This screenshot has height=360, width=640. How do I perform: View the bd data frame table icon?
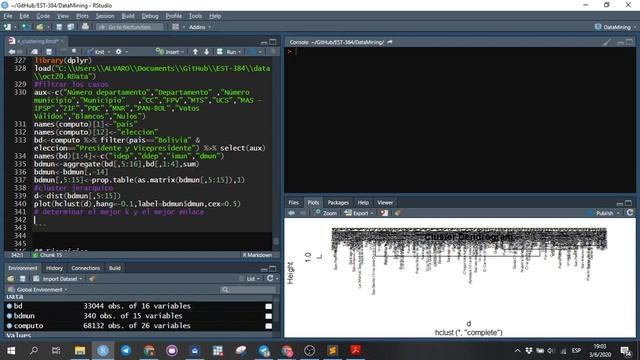coord(268,306)
